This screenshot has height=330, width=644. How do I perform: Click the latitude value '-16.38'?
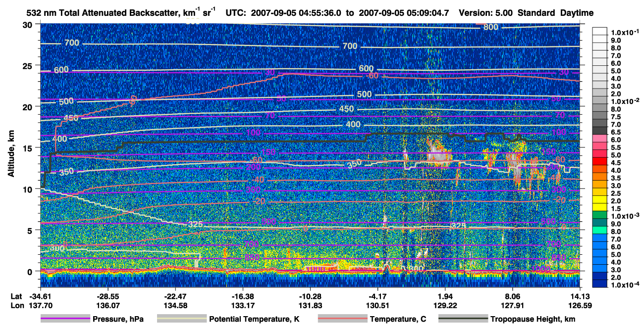[x=243, y=296]
